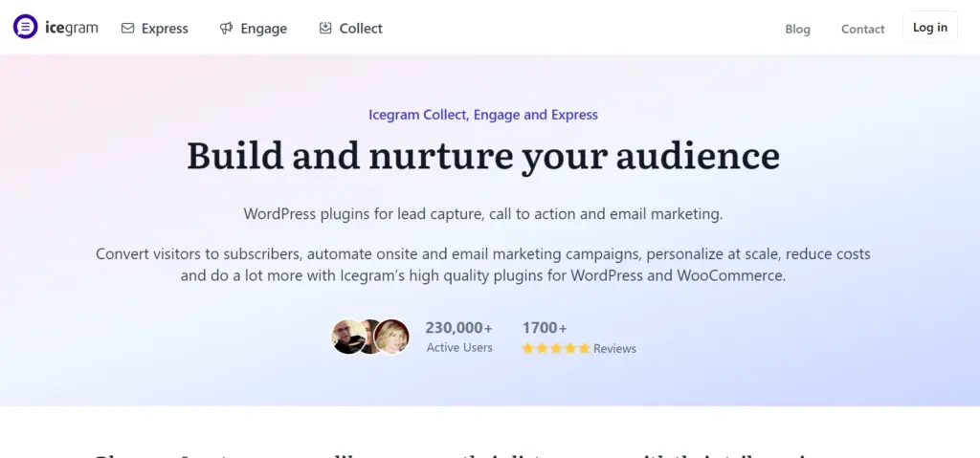Go to the Blog page
Screen dimensions: 980x458
click(797, 29)
